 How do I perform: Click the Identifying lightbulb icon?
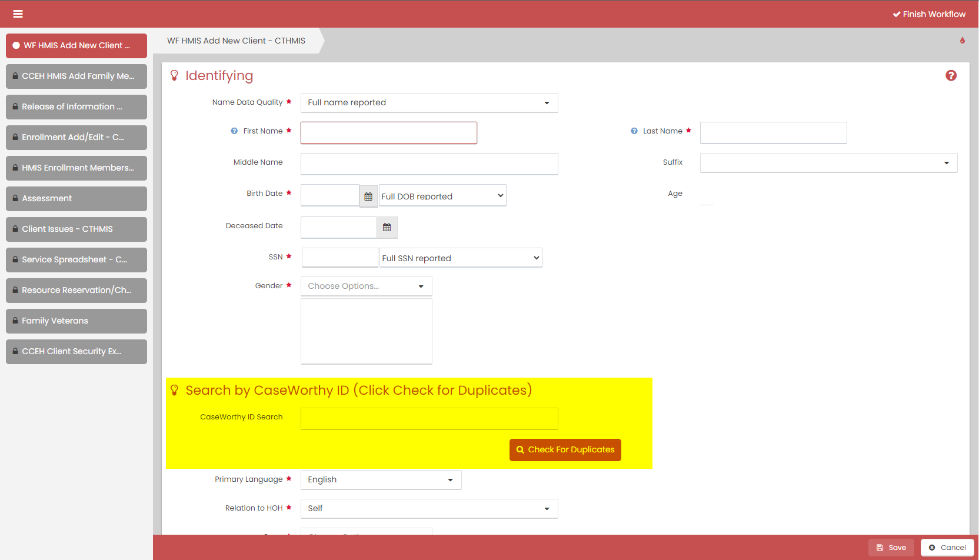pyautogui.click(x=174, y=76)
